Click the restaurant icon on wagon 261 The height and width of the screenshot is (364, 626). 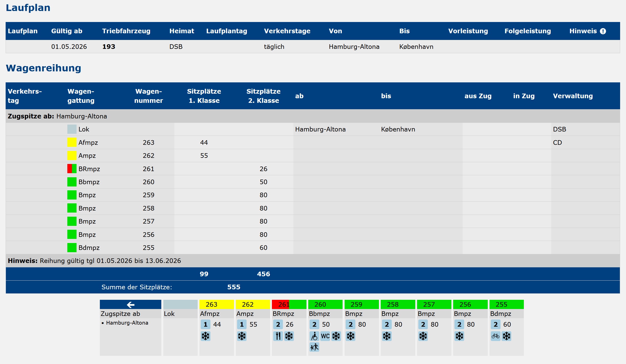pyautogui.click(x=278, y=336)
